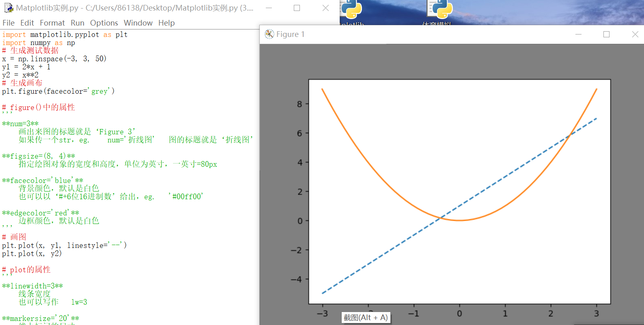Screen dimensions: 644x325
Task: Click the y-axis tick label −4
Action: point(296,280)
